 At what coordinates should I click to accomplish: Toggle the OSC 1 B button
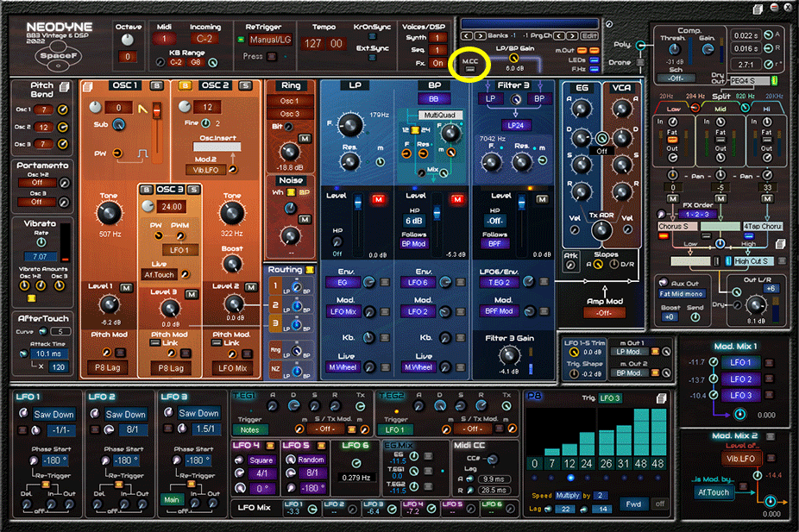156,85
